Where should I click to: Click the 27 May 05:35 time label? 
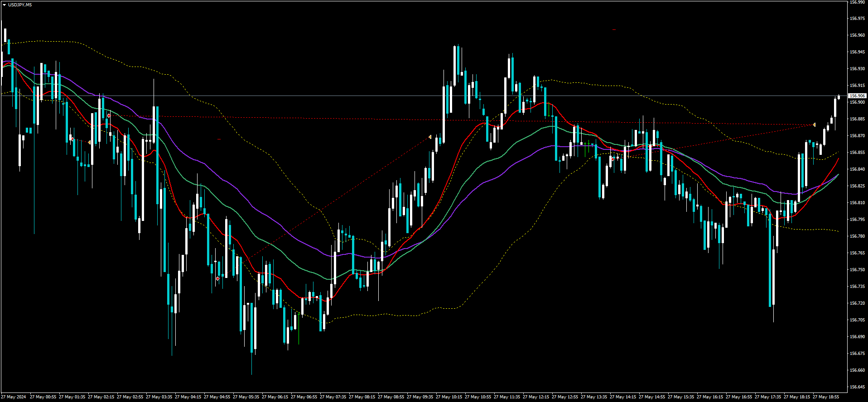pos(246,397)
